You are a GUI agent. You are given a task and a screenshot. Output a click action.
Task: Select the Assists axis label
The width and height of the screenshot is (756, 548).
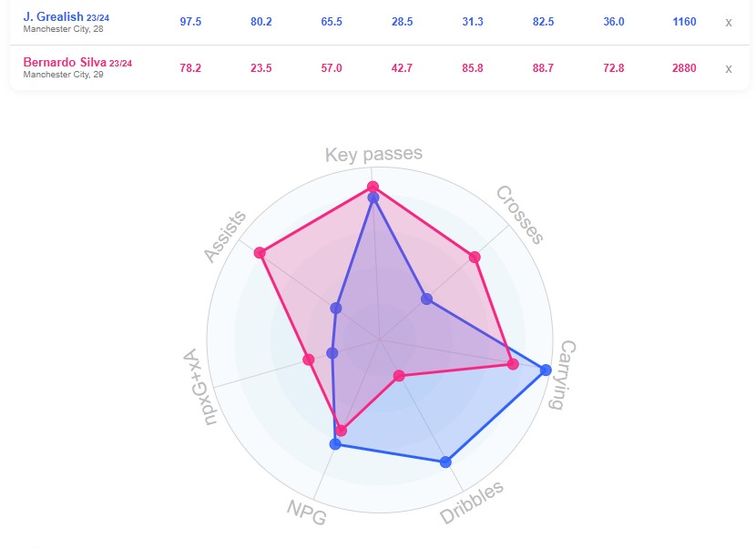tap(225, 237)
